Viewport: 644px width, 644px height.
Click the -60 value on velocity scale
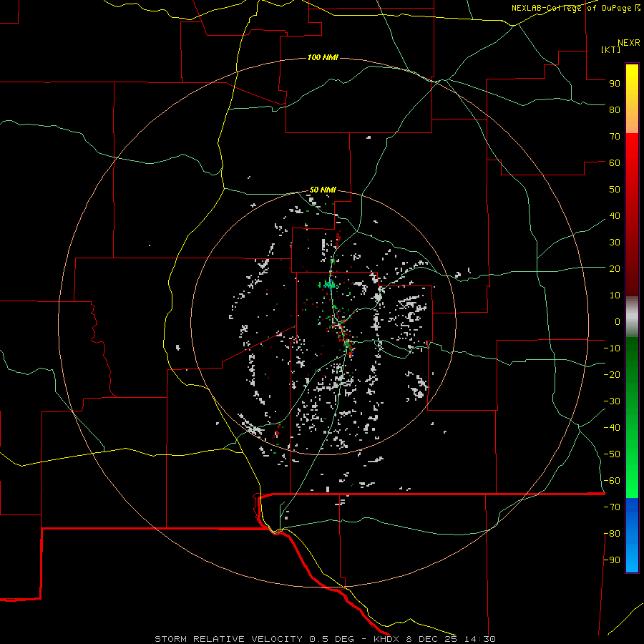pos(612,481)
